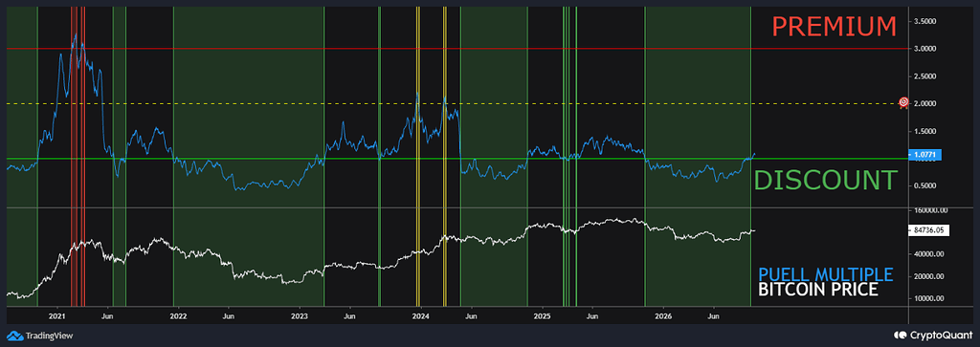Click the 2025 time axis label
The width and height of the screenshot is (980, 347).
[542, 316]
